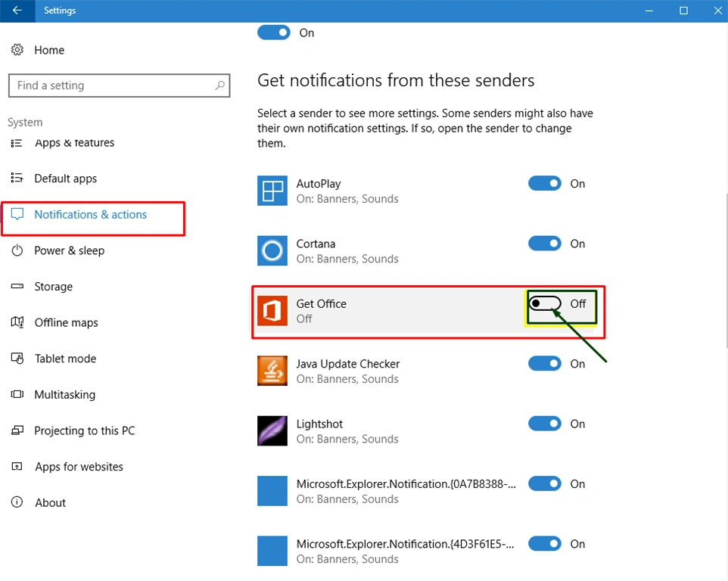Click the 'Get notifications from these senders' heading
Screen dimensions: 728x581
(396, 80)
